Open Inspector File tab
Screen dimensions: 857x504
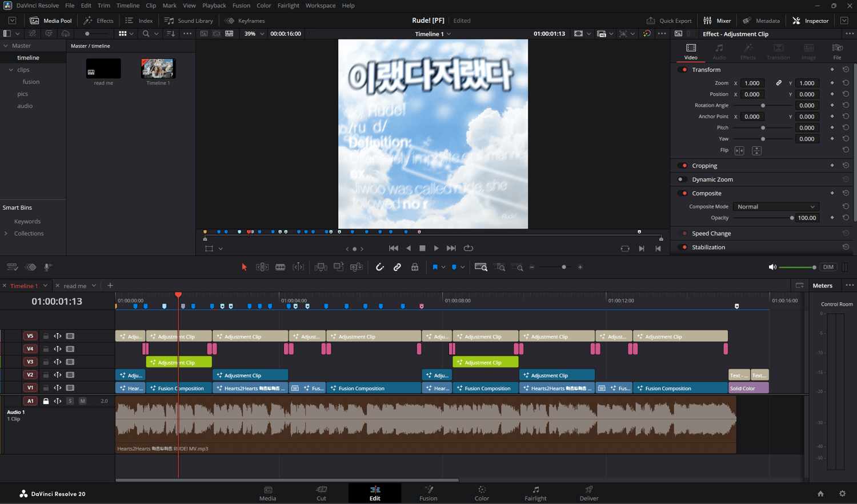click(837, 51)
